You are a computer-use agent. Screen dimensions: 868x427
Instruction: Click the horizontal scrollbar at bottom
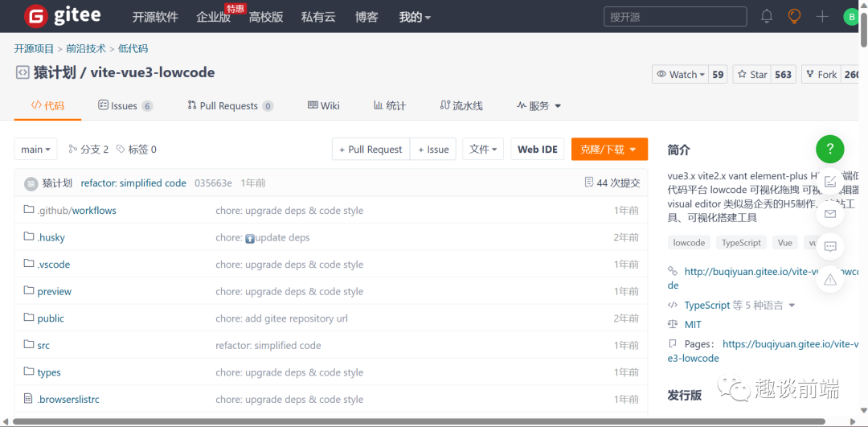(419, 421)
